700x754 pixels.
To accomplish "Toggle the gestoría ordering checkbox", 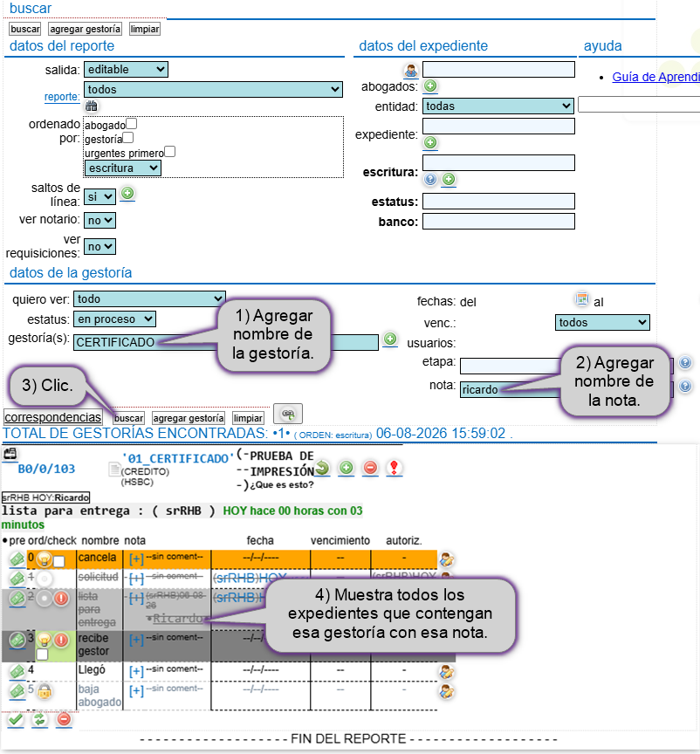I will [128, 138].
